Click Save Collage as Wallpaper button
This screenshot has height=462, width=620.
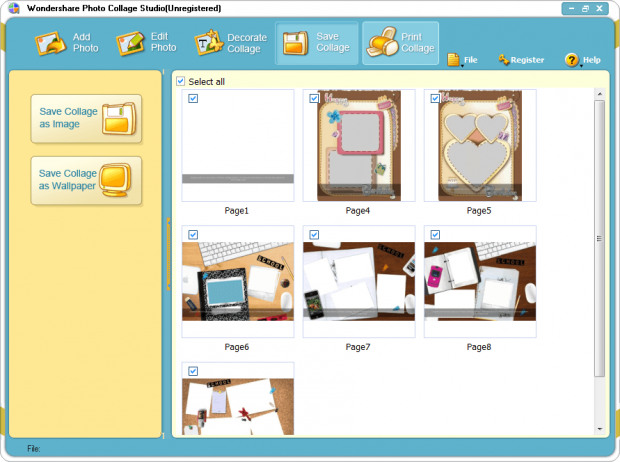click(x=86, y=180)
